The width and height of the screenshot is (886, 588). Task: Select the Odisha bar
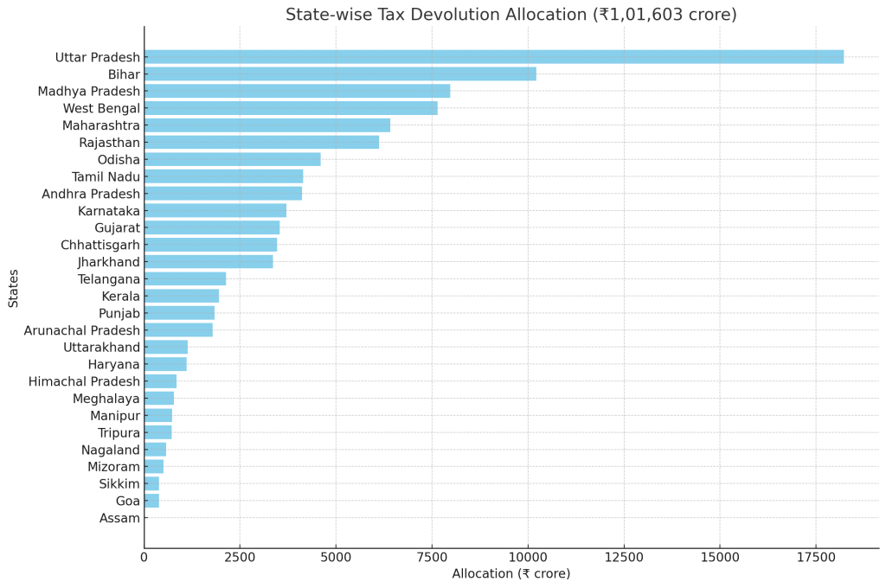click(x=232, y=159)
